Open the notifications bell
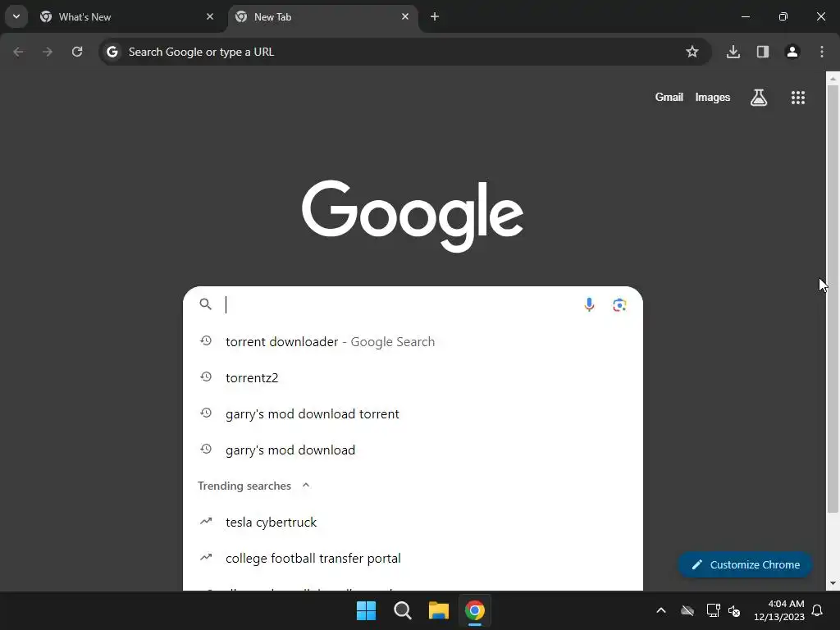 (x=818, y=610)
